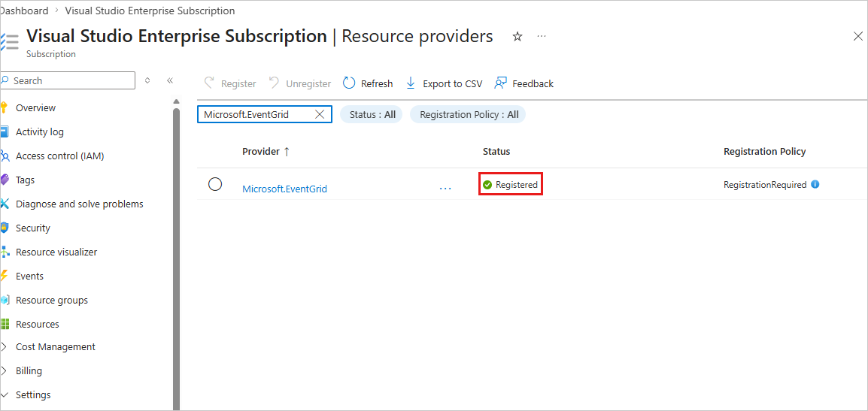Favorite the page with the star icon
The image size is (868, 411).
point(517,37)
